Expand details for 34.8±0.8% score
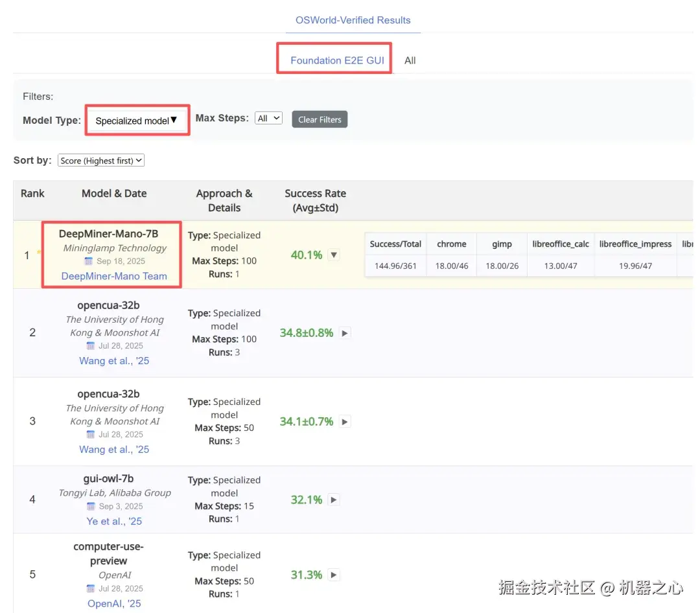This screenshot has height=613, width=700. [x=345, y=333]
